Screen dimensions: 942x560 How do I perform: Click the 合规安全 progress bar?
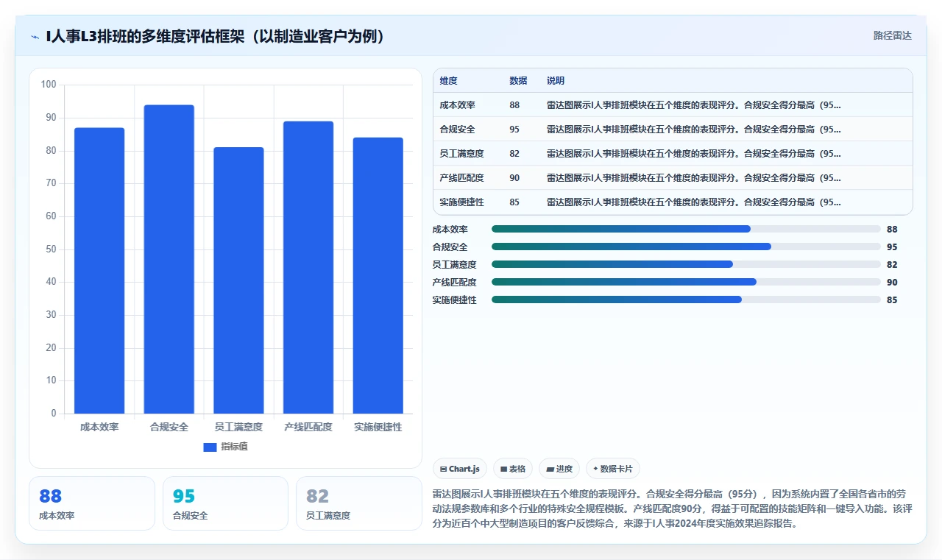click(686, 247)
